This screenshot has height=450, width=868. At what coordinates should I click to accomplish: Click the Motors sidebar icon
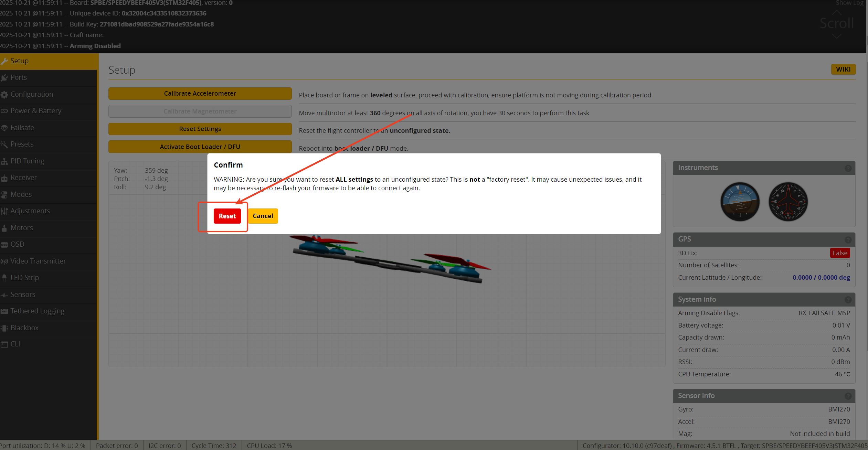(x=4, y=228)
